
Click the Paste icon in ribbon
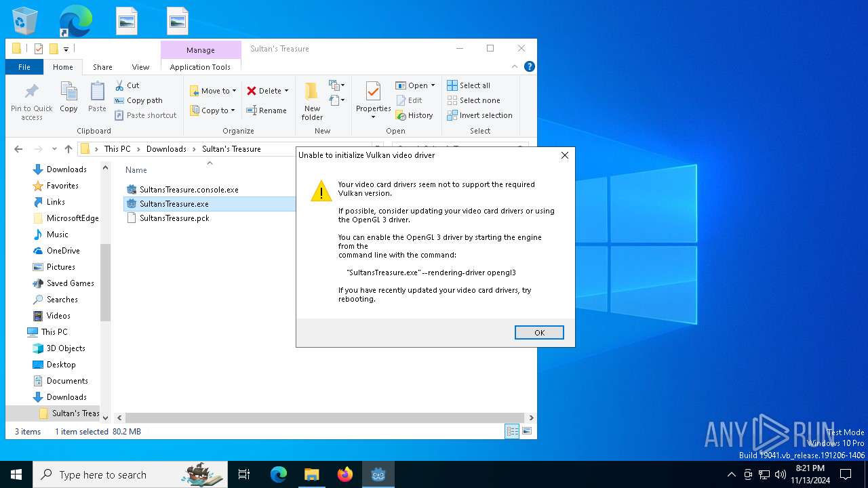pos(98,91)
